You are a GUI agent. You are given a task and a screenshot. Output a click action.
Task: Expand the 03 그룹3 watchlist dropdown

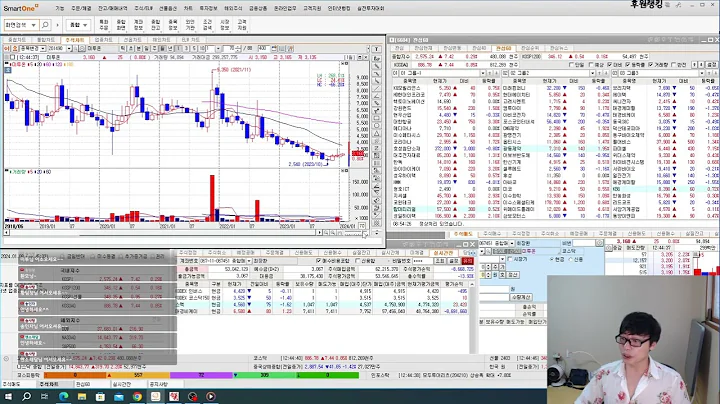coord(702,73)
